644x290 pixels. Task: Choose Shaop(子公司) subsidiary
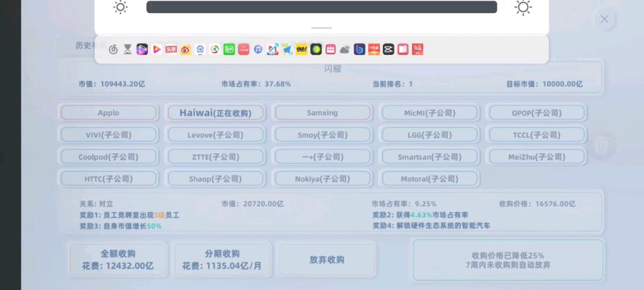216,178
